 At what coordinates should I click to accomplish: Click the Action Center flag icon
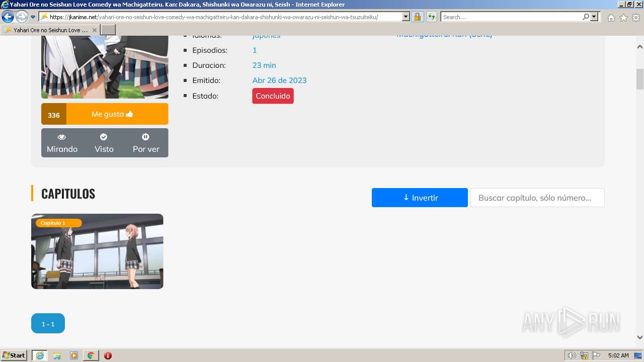pyautogui.click(x=596, y=355)
